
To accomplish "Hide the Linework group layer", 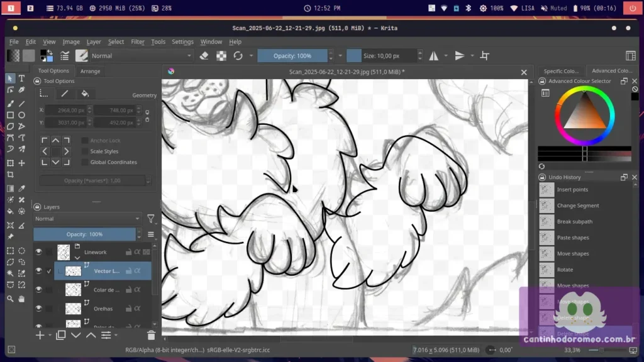I will click(x=38, y=252).
